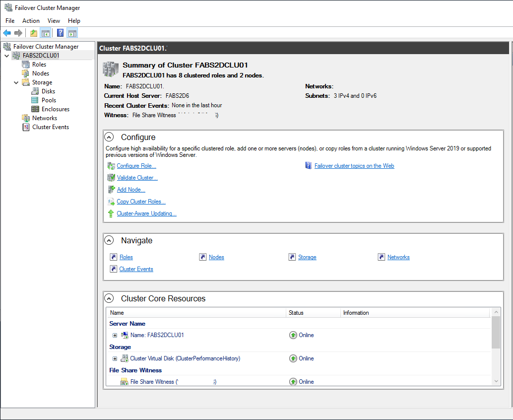The height and width of the screenshot is (420, 513).
Task: Click the Networks shortcut icon in Navigate
Action: click(x=382, y=257)
